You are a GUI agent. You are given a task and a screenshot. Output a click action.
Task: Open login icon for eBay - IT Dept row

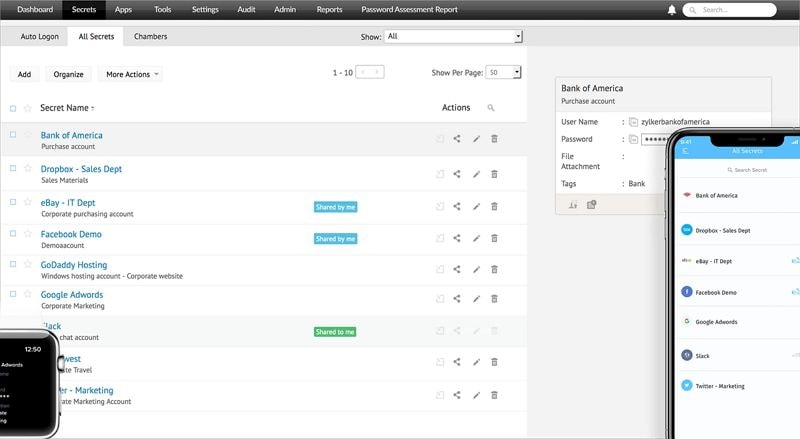click(x=440, y=206)
